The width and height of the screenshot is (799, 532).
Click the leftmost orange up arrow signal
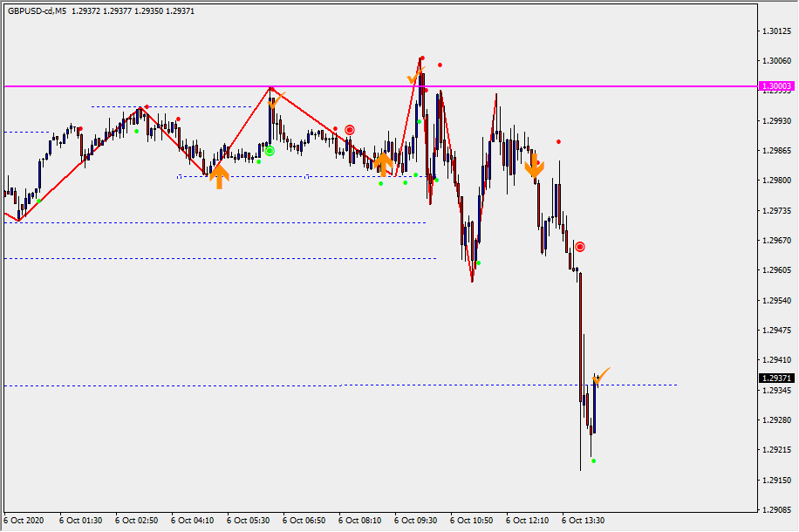coord(219,176)
